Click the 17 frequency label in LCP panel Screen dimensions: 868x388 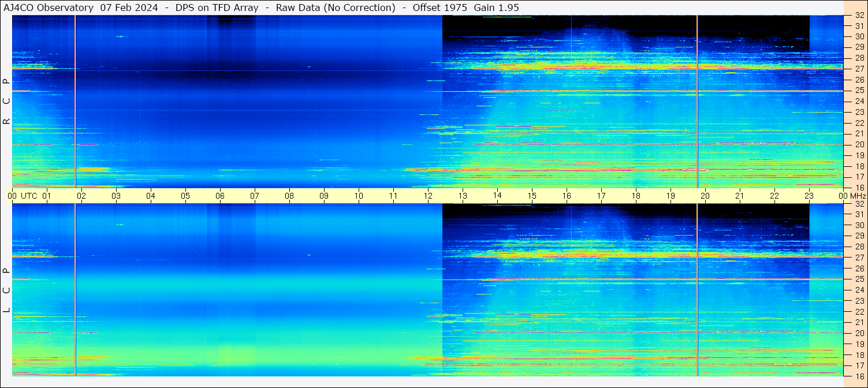point(859,365)
